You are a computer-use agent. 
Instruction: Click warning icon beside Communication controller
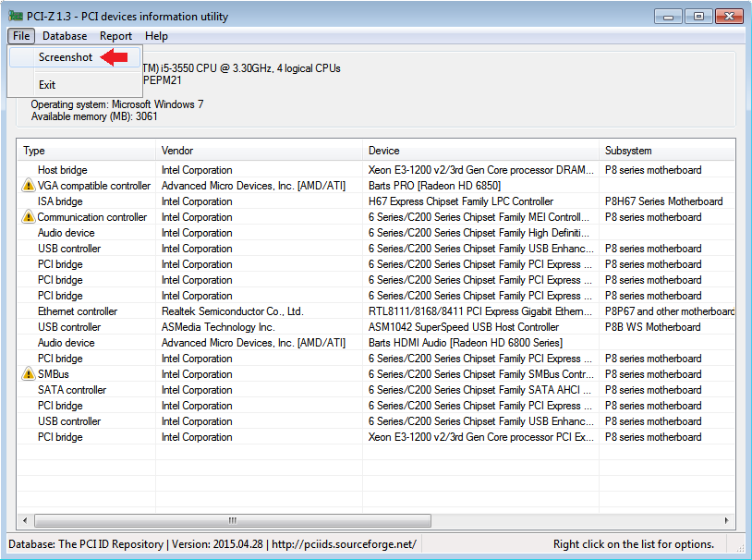[x=29, y=217]
